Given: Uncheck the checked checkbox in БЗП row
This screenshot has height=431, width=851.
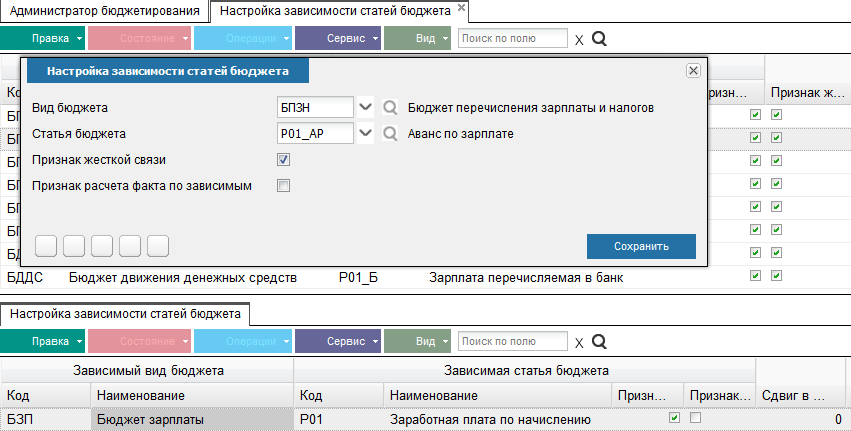Looking at the screenshot, I should (674, 418).
